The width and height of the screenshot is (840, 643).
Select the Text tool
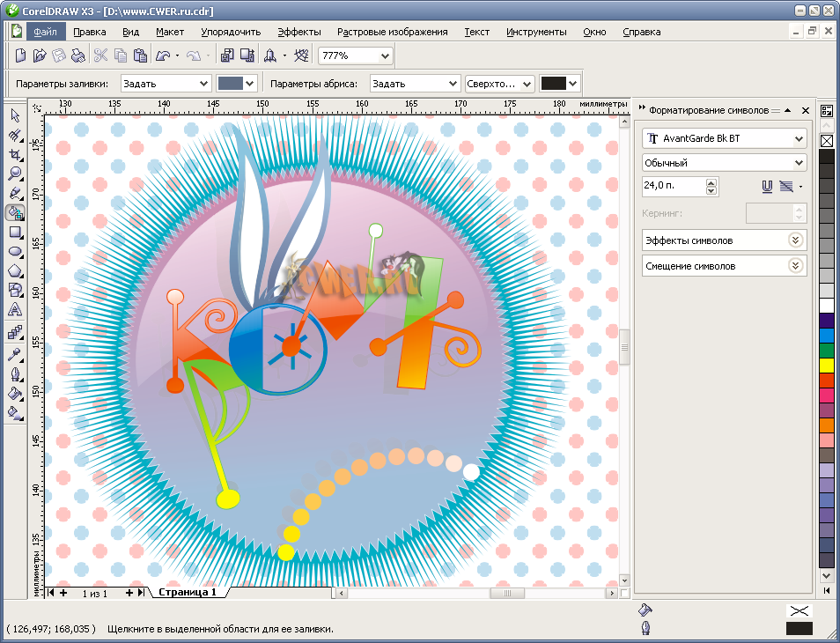pyautogui.click(x=15, y=309)
